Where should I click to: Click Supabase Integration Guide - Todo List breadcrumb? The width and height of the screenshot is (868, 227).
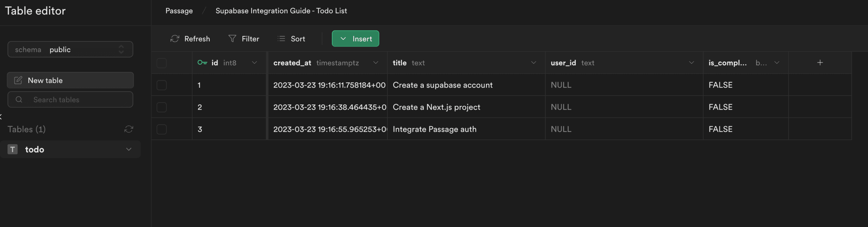click(x=281, y=11)
